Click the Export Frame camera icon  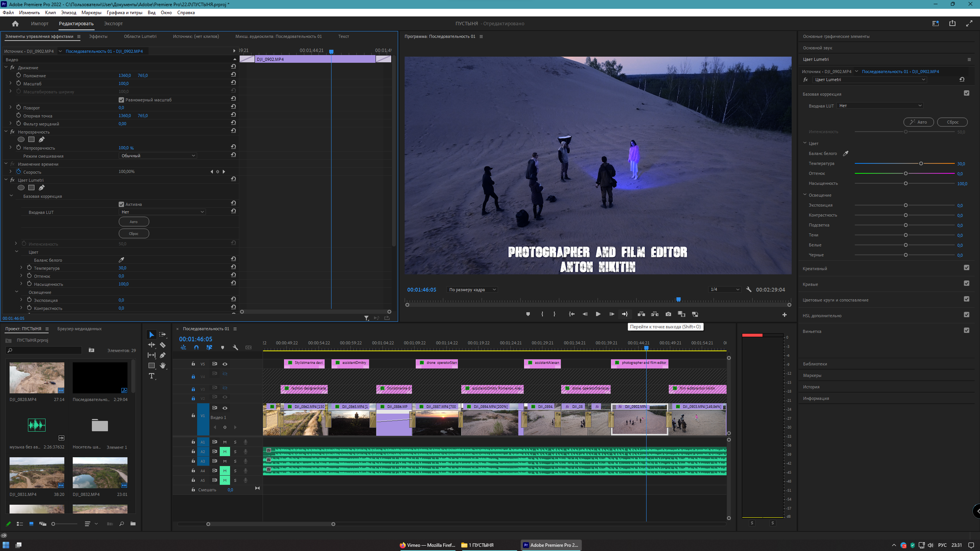point(668,314)
